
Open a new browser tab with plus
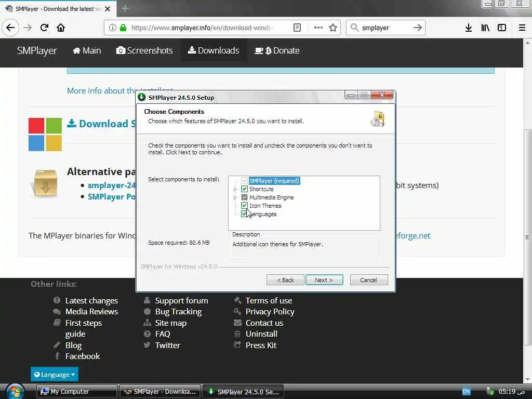tap(125, 8)
